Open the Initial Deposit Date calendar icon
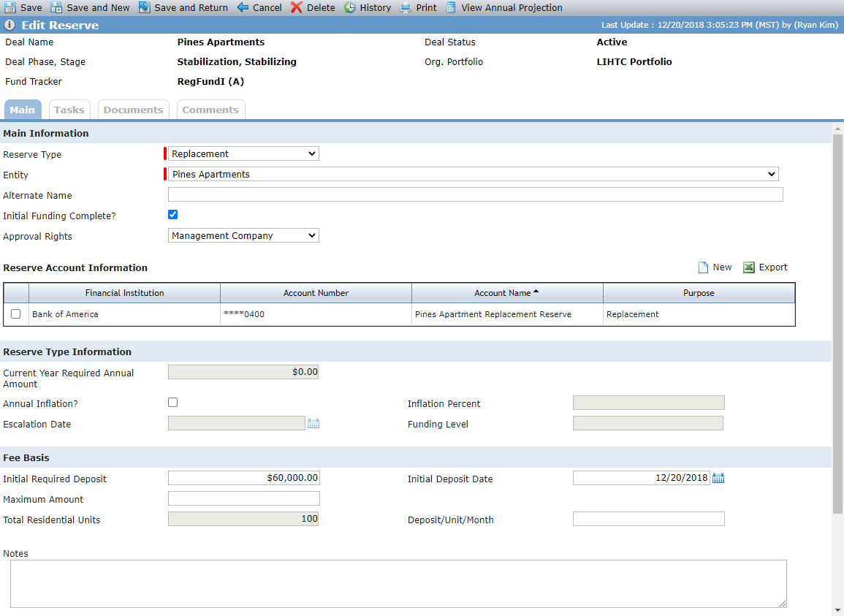This screenshot has width=844, height=616. [x=718, y=478]
